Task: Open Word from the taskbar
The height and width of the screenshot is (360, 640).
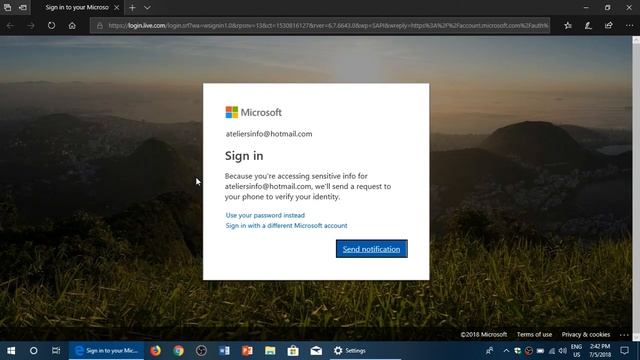Action: [224, 351]
